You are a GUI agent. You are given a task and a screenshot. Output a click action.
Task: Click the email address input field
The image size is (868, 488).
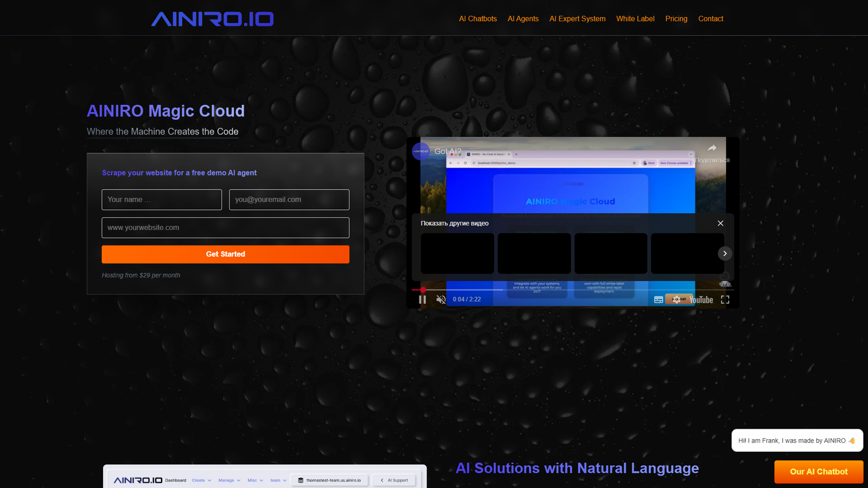[289, 200]
